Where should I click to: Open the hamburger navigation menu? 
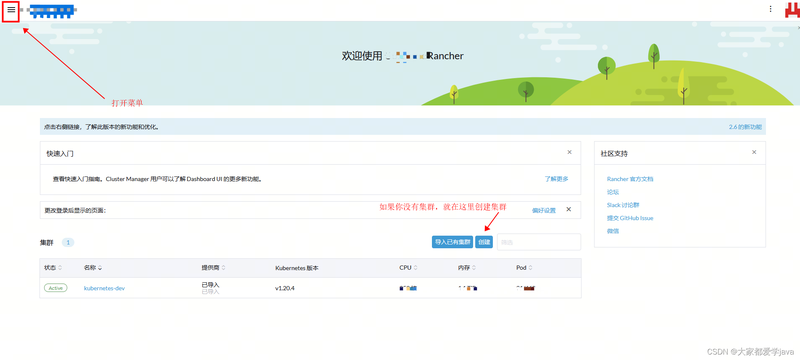point(11,10)
